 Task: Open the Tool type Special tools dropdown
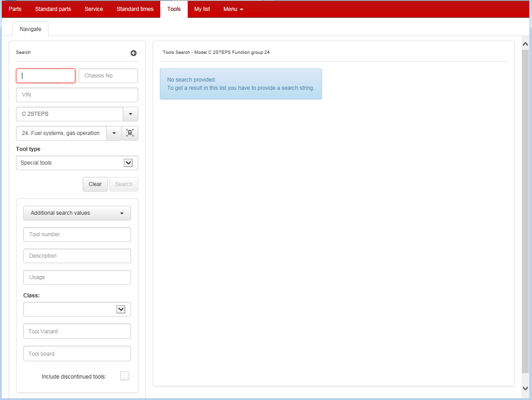128,163
